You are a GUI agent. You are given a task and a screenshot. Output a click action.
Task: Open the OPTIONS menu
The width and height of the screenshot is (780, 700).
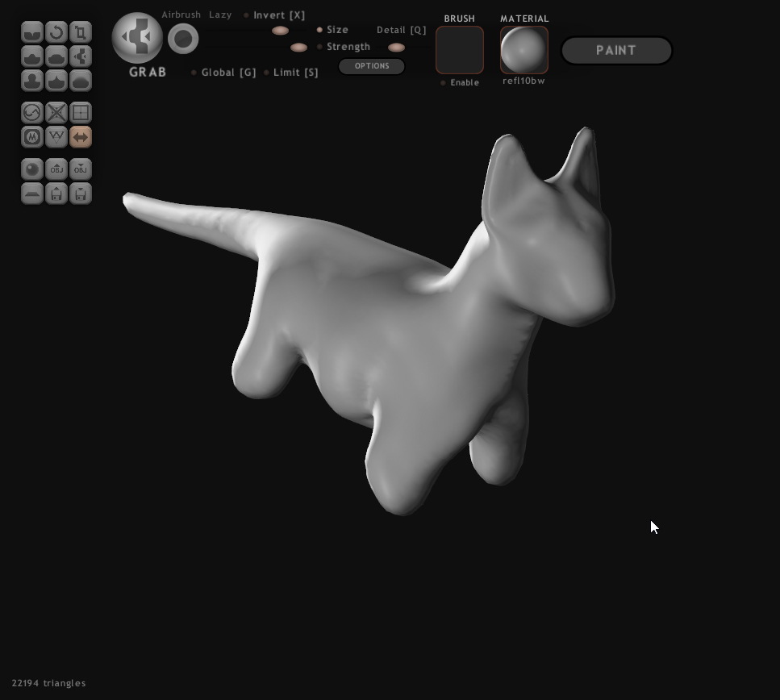click(372, 66)
